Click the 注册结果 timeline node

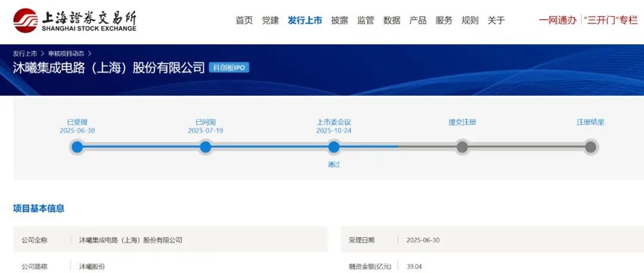tap(590, 147)
